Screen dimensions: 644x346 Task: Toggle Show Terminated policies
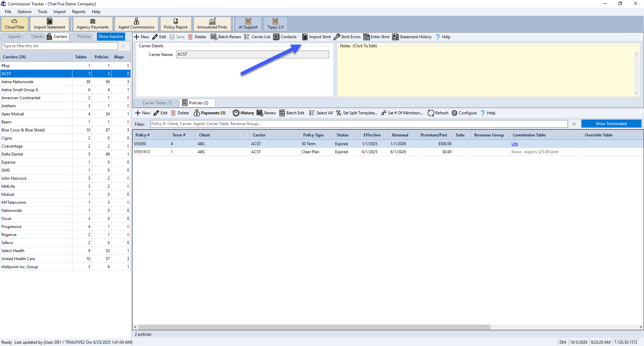(x=611, y=124)
